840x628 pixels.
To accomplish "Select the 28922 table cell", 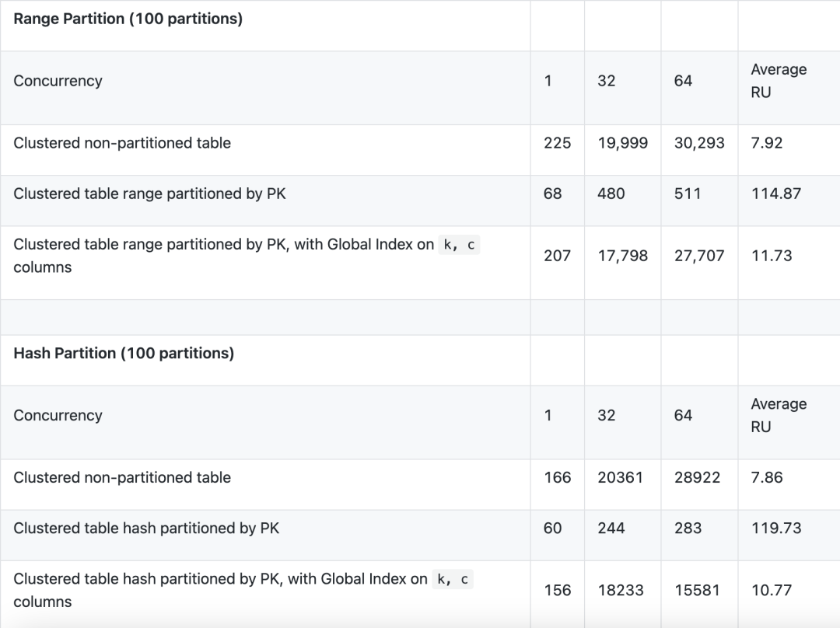I will coord(697,477).
